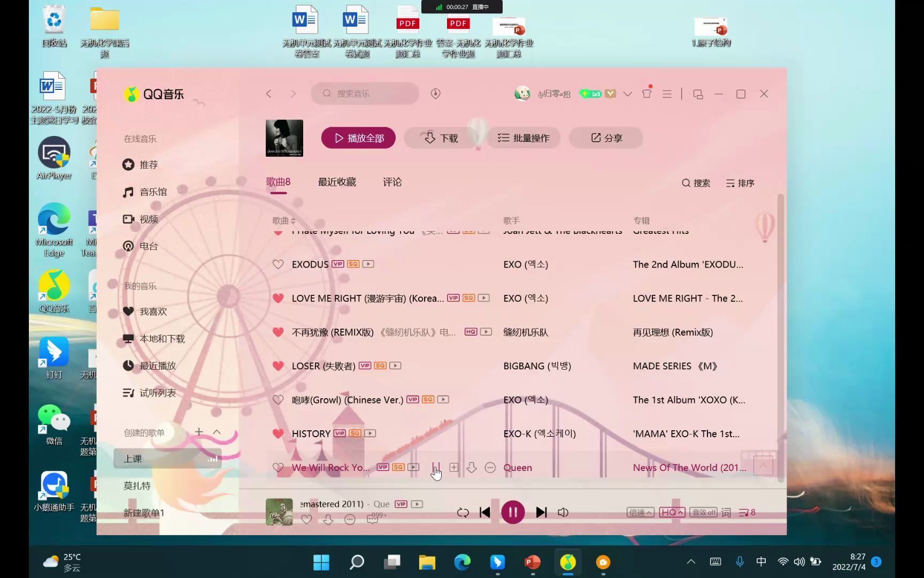This screenshot has height=578, width=924.
Task: Switch to 最近收藏 tab
Action: click(337, 182)
